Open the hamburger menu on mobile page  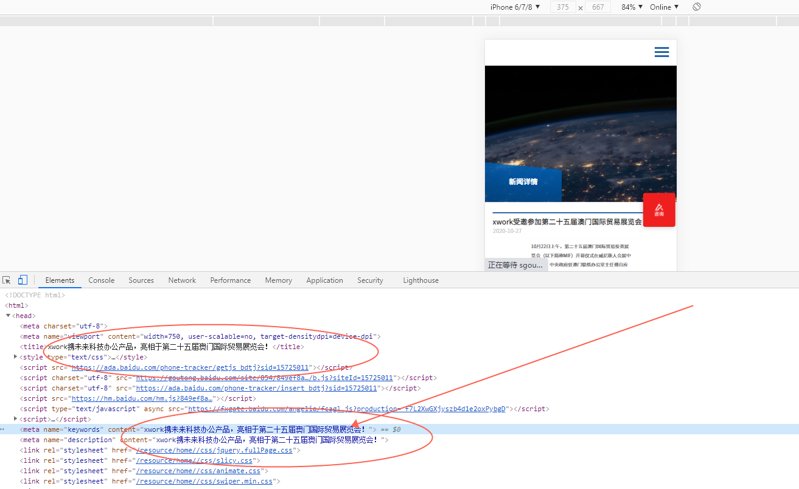coord(661,52)
